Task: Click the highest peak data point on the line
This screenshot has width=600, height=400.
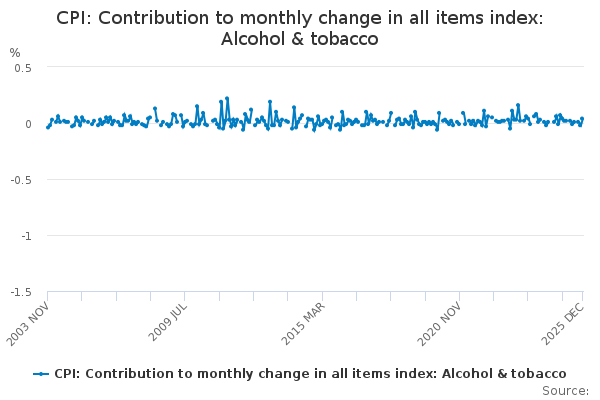Action: pos(227,98)
